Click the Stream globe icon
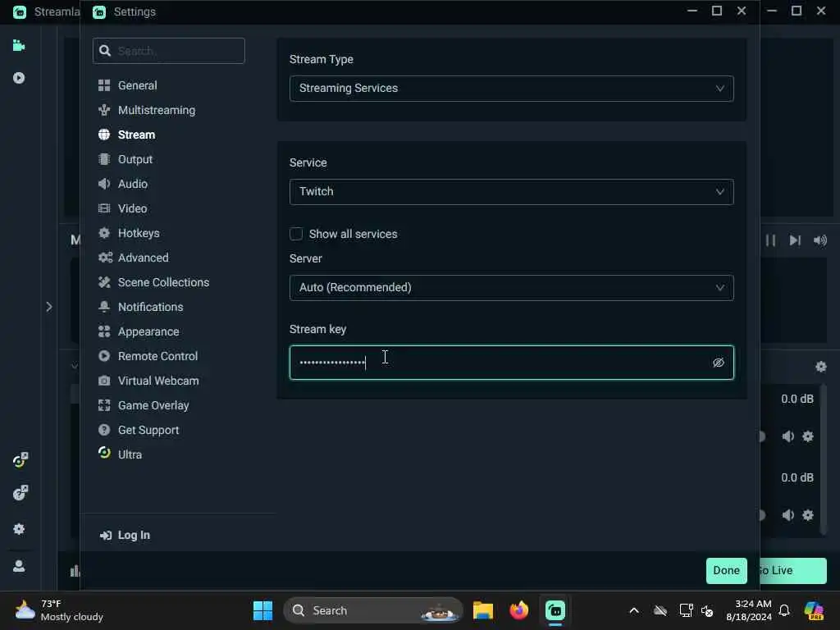The image size is (840, 630). click(x=104, y=135)
